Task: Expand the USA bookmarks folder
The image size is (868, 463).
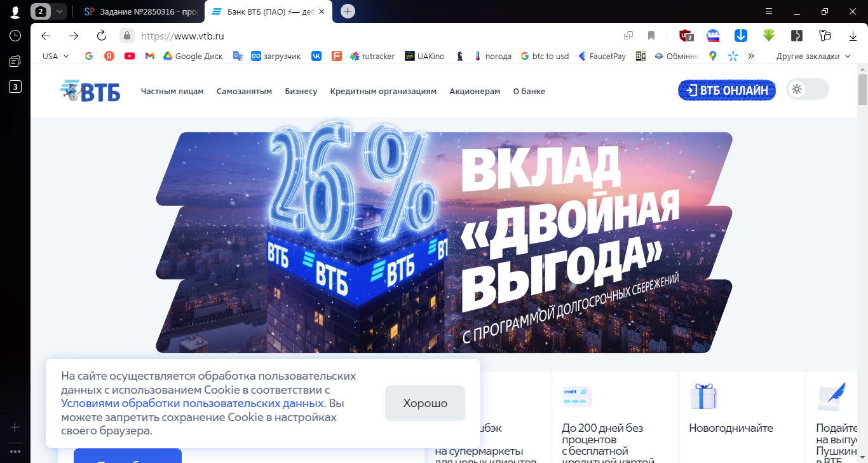Action: click(56, 56)
